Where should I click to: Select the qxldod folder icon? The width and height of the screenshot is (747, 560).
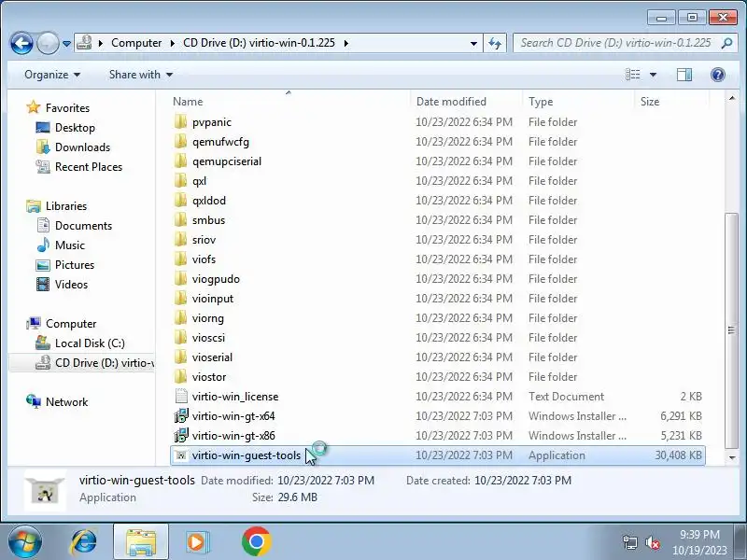click(180, 200)
